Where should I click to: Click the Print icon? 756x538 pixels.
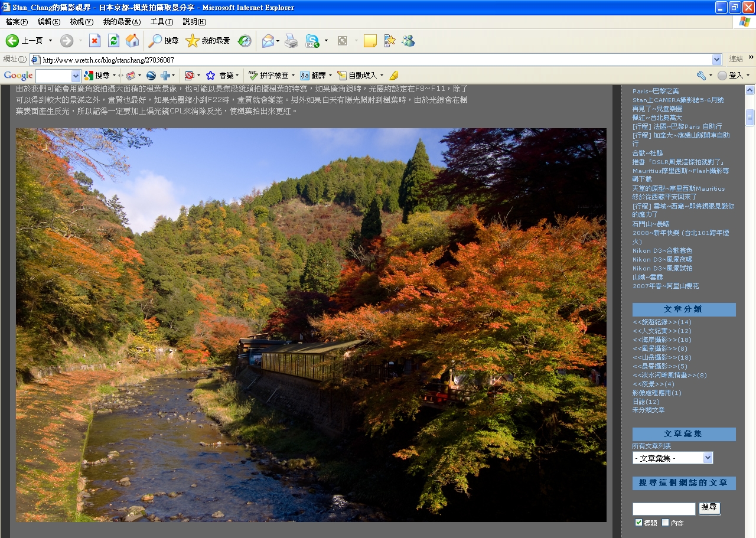(x=291, y=41)
